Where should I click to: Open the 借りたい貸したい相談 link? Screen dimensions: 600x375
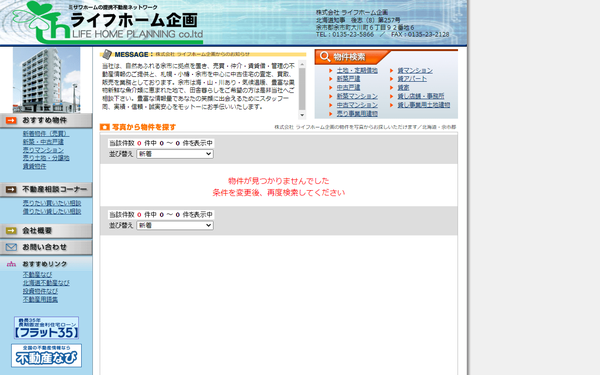[x=52, y=211]
